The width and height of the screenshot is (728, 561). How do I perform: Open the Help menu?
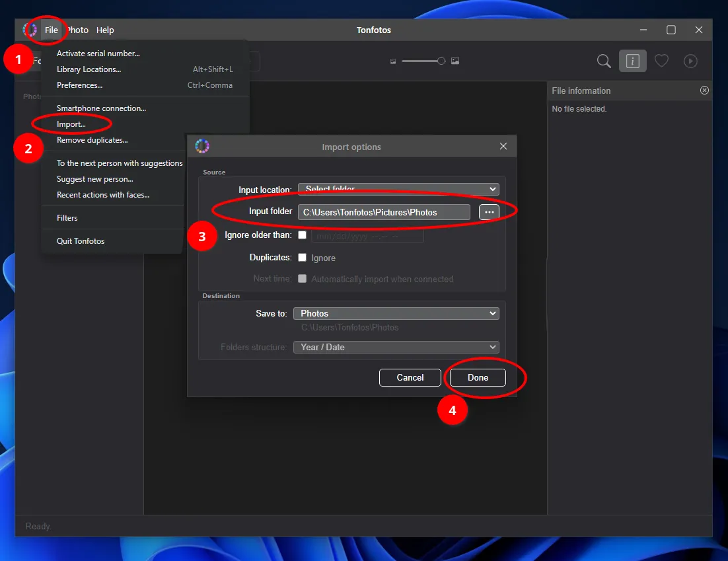(105, 30)
